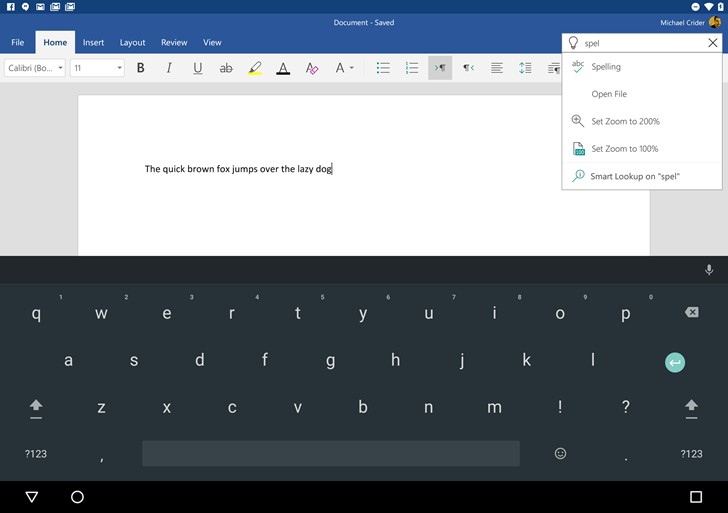Tap the right shift key
Image resolution: width=728 pixels, height=513 pixels.
tap(691, 408)
